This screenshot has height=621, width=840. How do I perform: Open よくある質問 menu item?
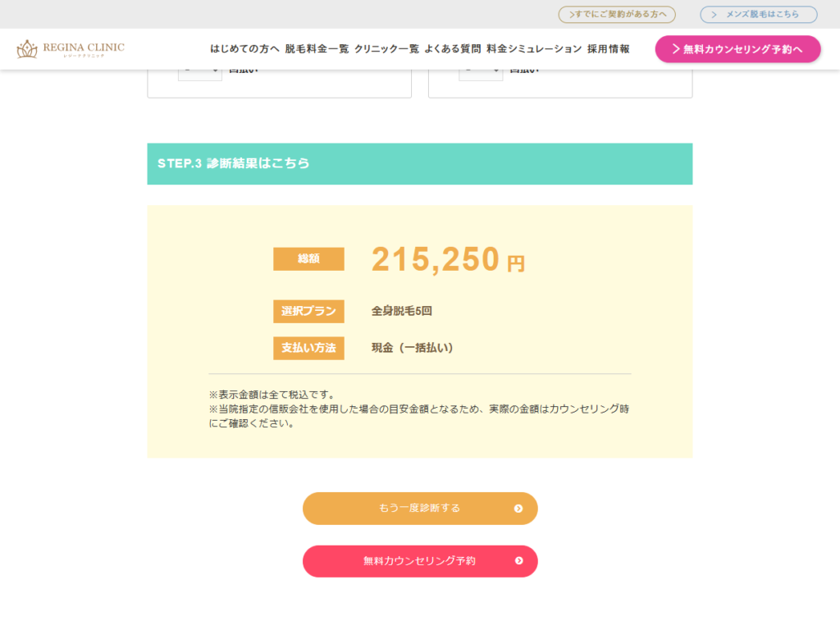pyautogui.click(x=453, y=48)
